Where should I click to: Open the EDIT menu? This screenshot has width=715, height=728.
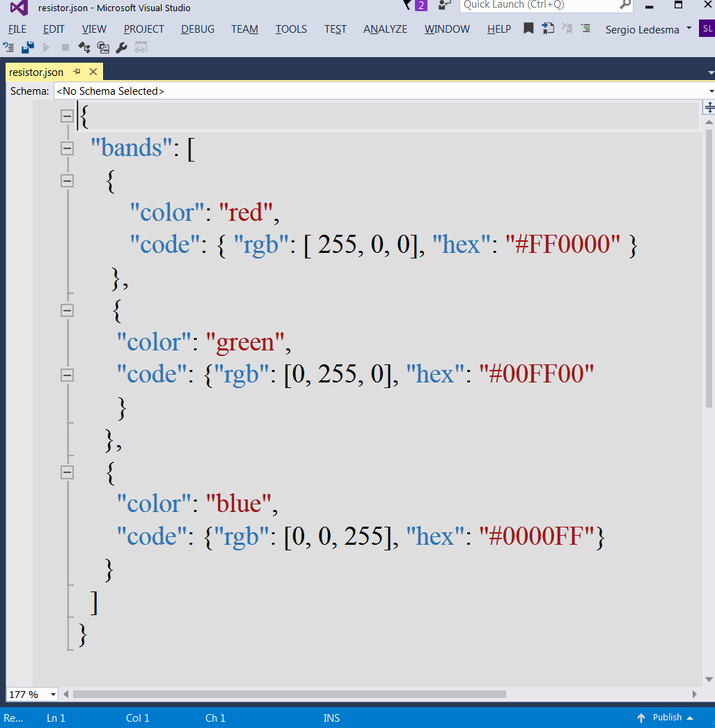coord(54,29)
